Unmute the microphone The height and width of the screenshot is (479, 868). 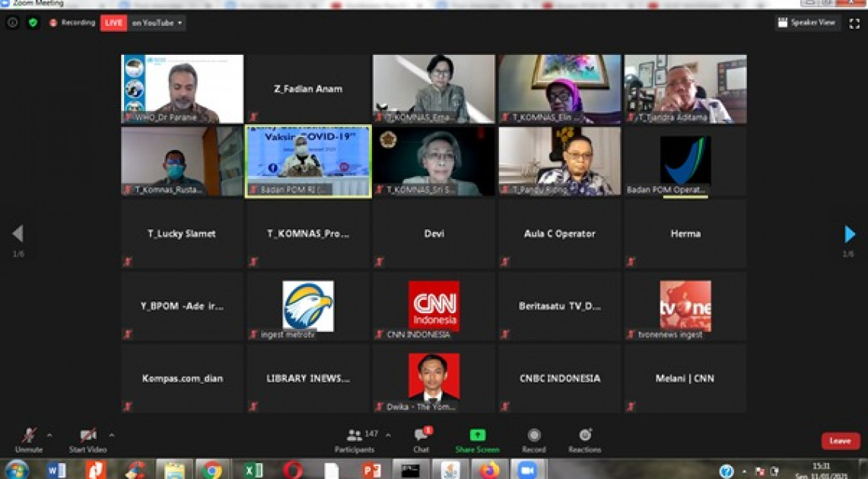click(28, 438)
